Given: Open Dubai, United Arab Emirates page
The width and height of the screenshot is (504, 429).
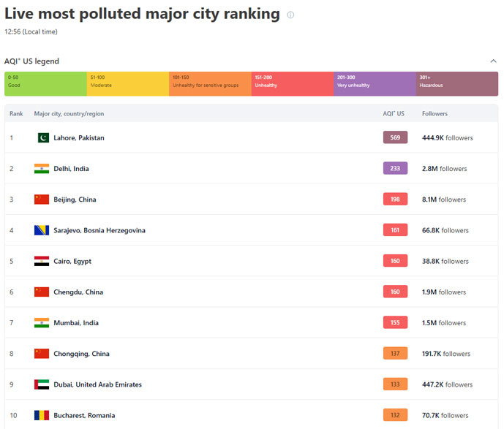Looking at the screenshot, I should point(98,384).
